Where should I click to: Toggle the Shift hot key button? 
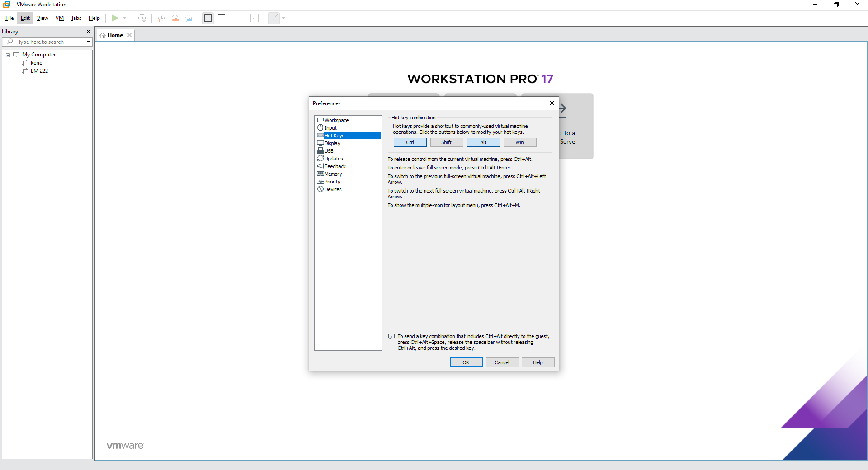click(x=447, y=142)
